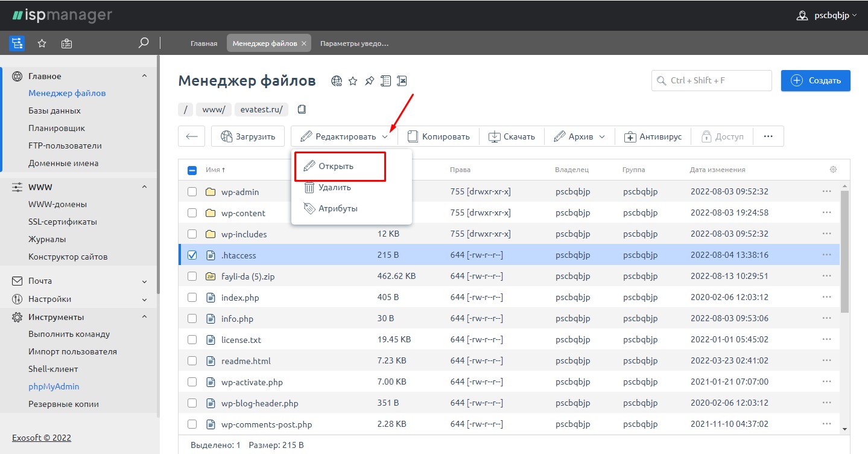Open row actions dots for wp-includes

pyautogui.click(x=826, y=234)
